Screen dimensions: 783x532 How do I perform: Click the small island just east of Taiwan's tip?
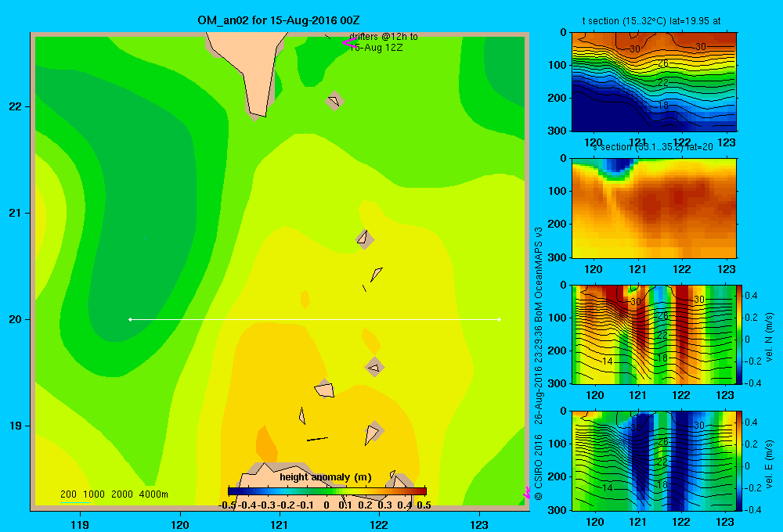coord(334,101)
